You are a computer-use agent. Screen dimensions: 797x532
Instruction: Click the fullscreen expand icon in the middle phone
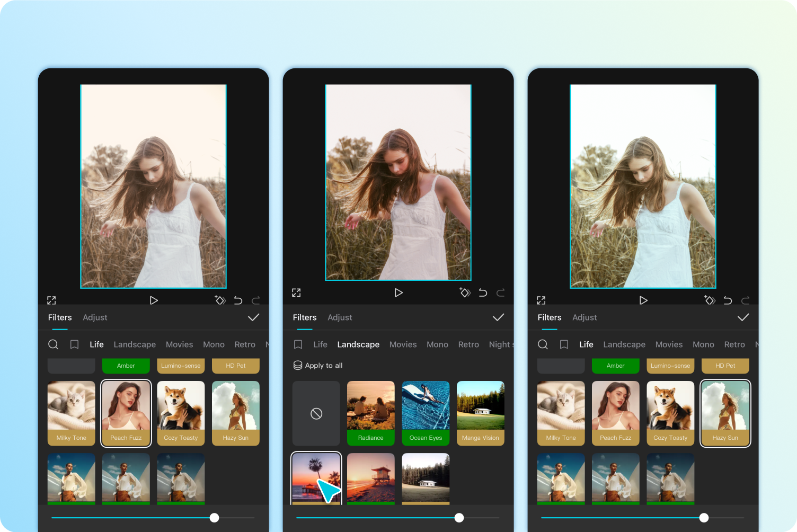296,292
